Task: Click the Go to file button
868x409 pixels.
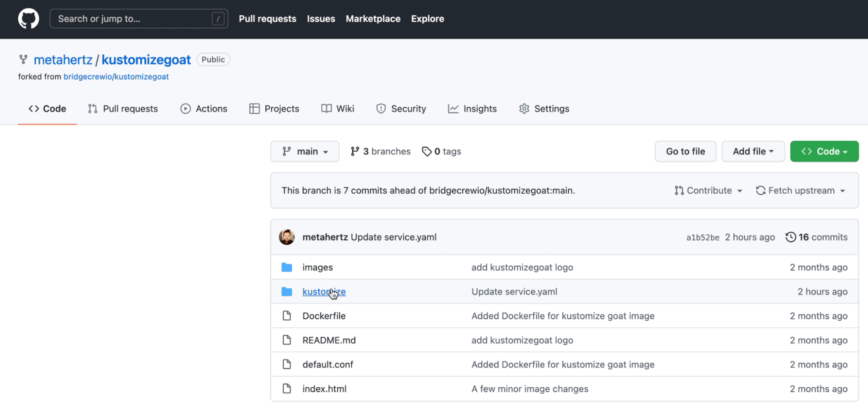Action: pyautogui.click(x=685, y=151)
